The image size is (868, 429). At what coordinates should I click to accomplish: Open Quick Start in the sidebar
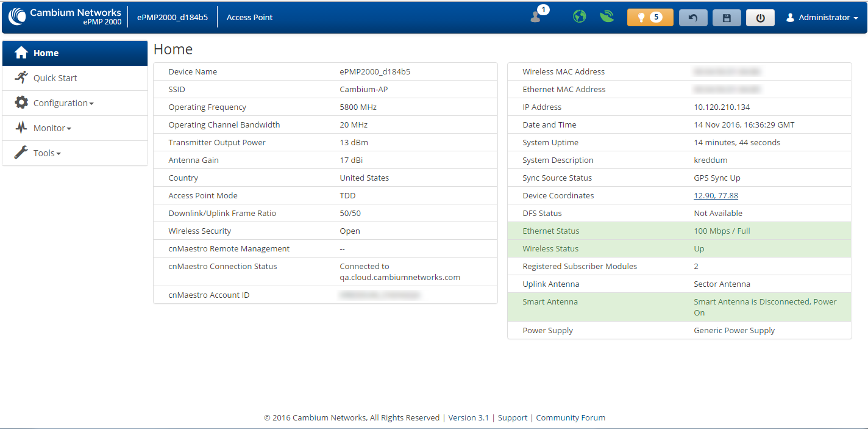(55, 78)
